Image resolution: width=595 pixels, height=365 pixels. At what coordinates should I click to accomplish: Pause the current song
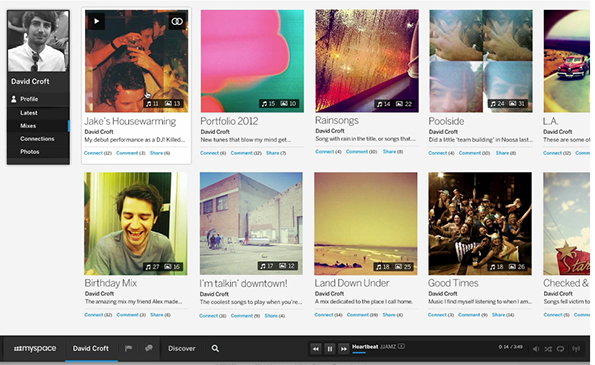pos(330,349)
